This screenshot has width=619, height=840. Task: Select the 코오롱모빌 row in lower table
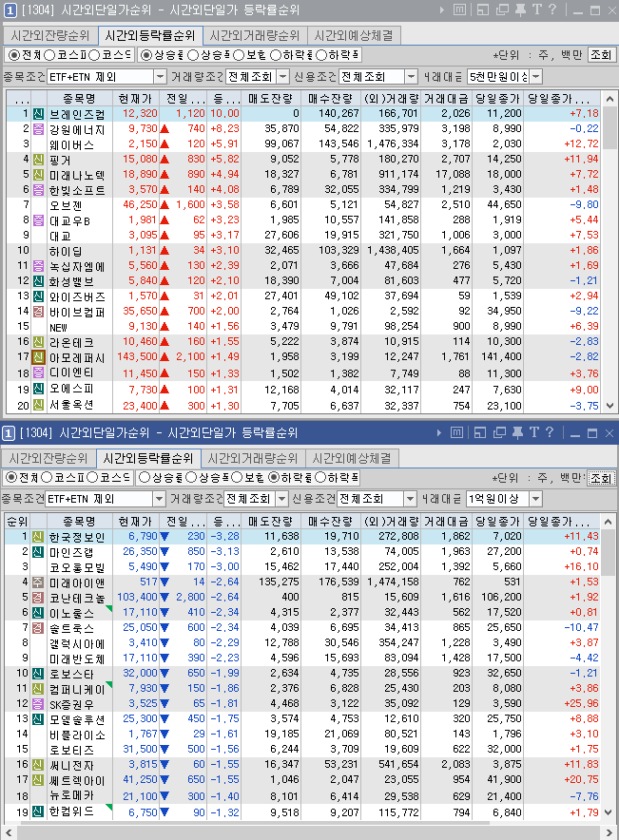[303, 566]
